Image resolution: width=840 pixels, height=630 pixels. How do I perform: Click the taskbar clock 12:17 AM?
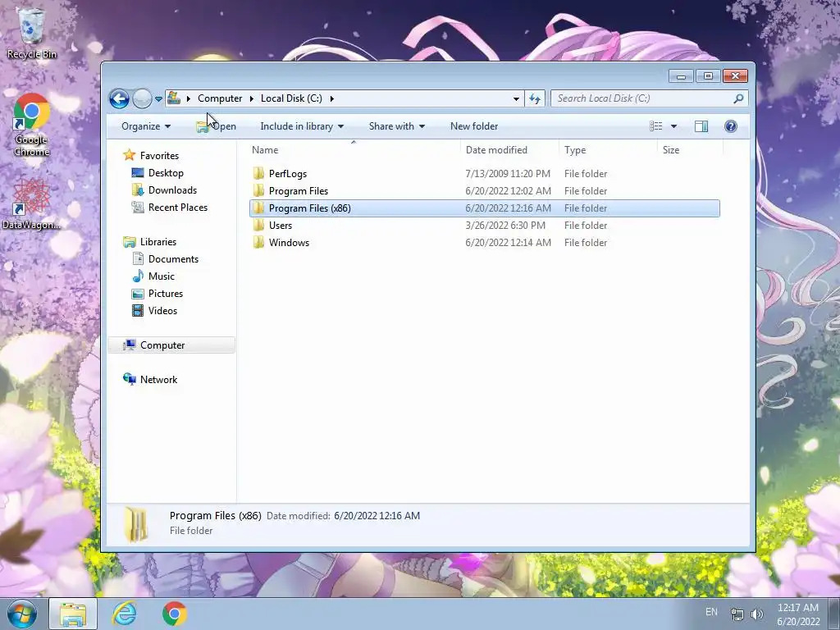tap(797, 608)
